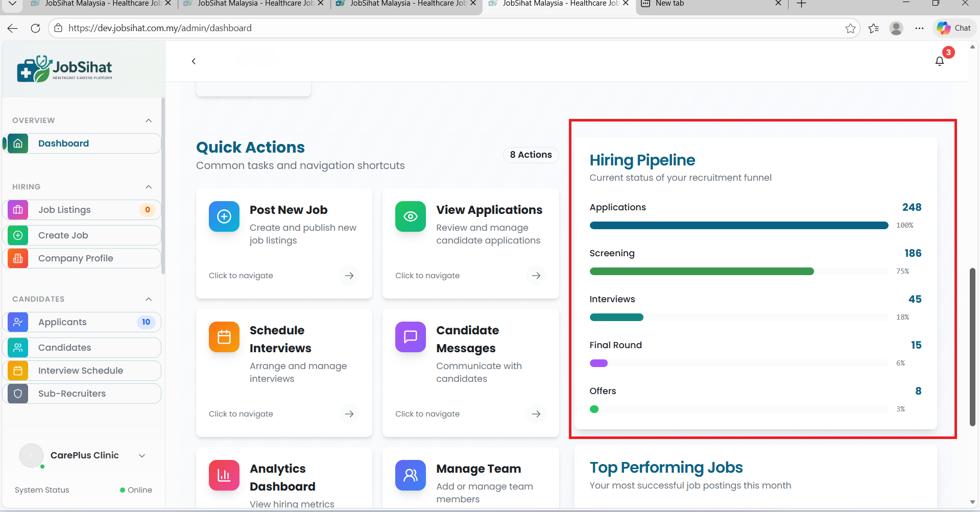Click the orange Schedule Interviews calendar icon
980x512 pixels.
pyautogui.click(x=224, y=337)
